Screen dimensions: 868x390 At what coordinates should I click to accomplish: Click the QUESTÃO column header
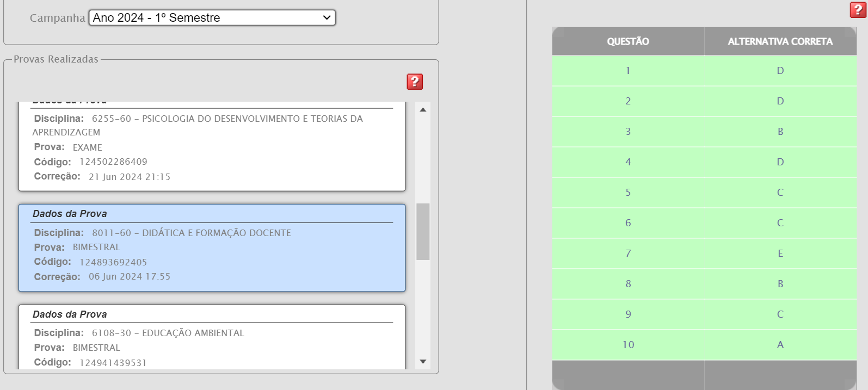(628, 41)
